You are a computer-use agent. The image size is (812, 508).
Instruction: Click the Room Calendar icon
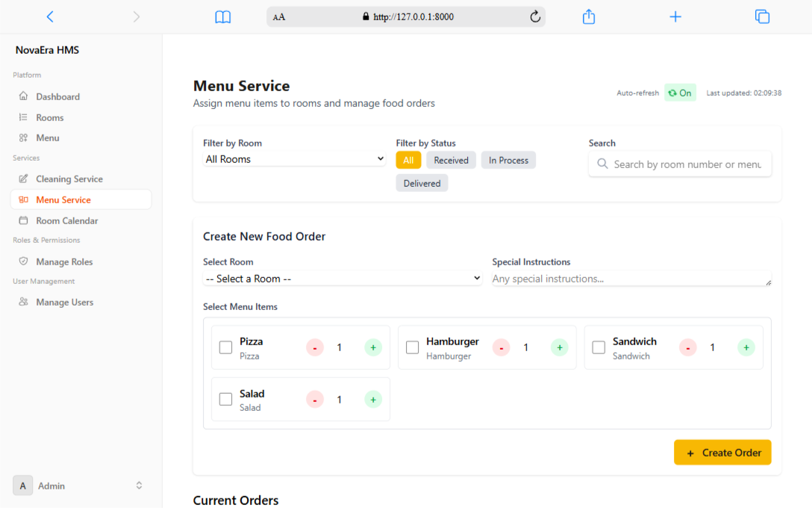(23, 220)
